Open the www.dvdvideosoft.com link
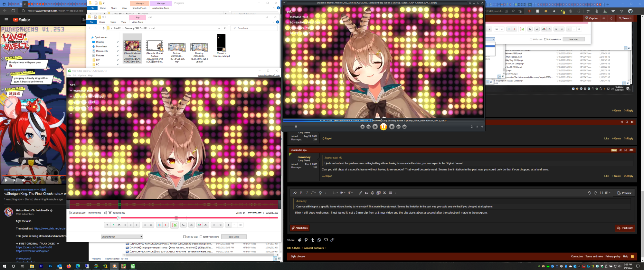 click(x=269, y=76)
